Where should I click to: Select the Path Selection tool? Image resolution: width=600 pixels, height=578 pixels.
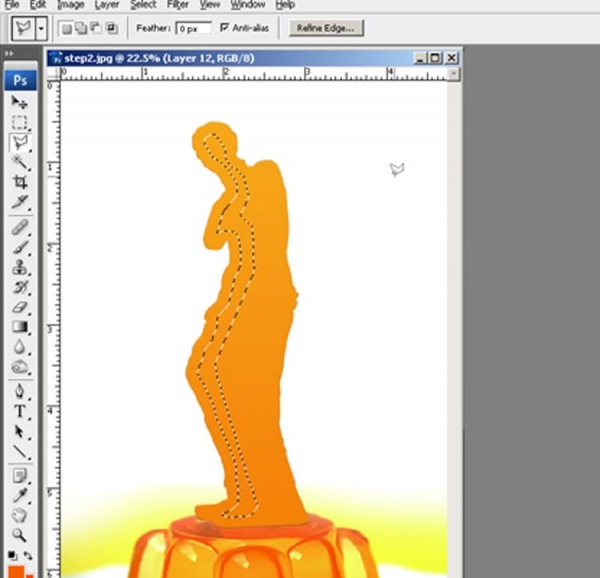(19, 432)
